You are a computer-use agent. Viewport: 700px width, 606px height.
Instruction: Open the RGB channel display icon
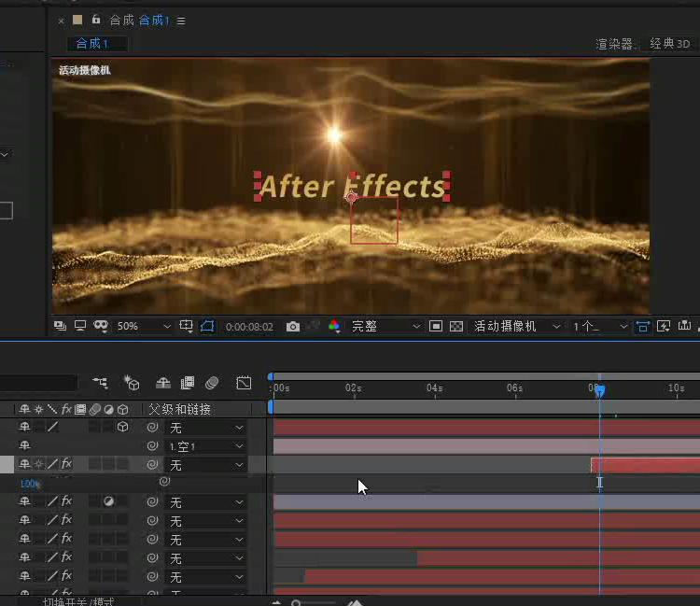coord(334,326)
